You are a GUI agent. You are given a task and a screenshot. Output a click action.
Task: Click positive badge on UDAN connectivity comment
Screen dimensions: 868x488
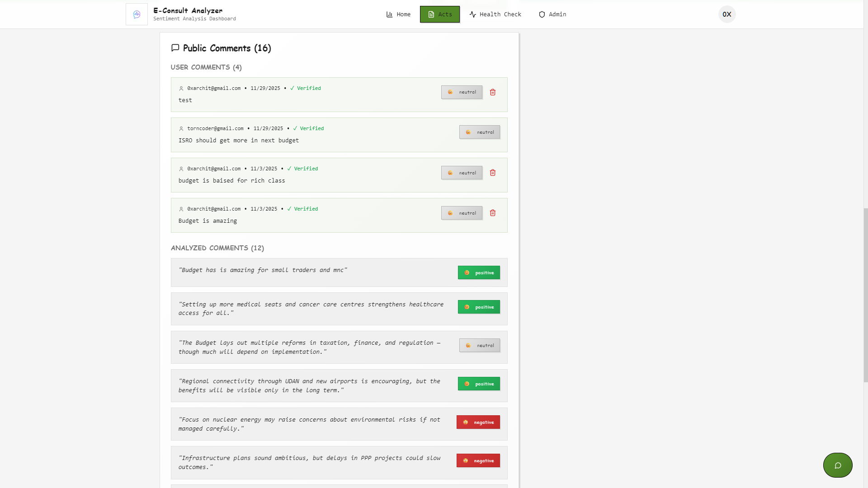click(x=479, y=384)
